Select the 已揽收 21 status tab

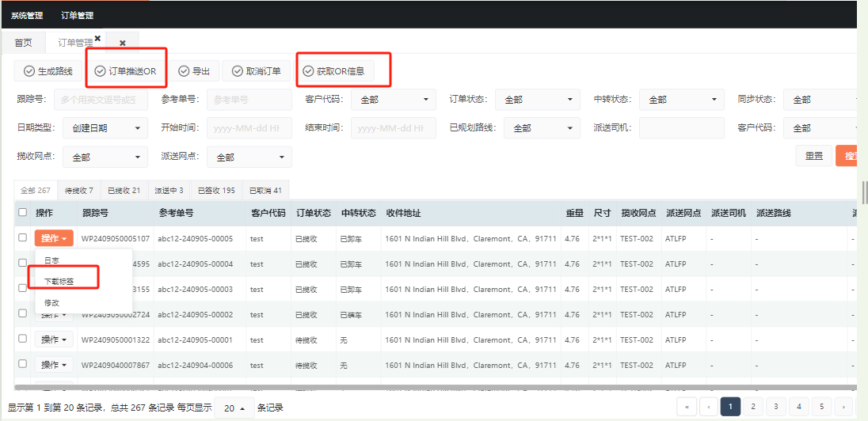point(124,190)
